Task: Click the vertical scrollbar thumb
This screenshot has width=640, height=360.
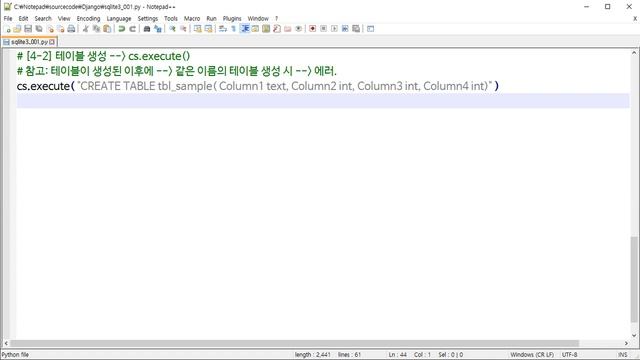Action: point(634,279)
